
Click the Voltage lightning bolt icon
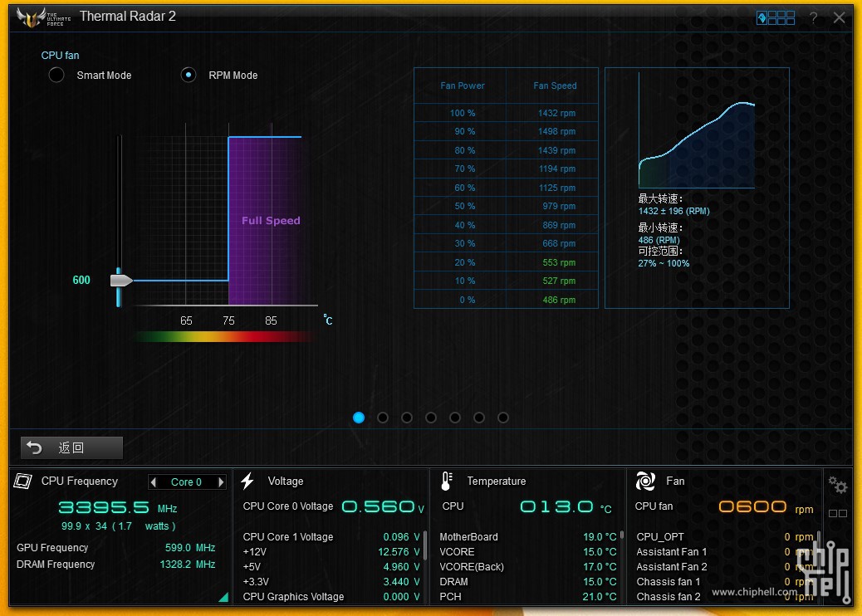[247, 481]
